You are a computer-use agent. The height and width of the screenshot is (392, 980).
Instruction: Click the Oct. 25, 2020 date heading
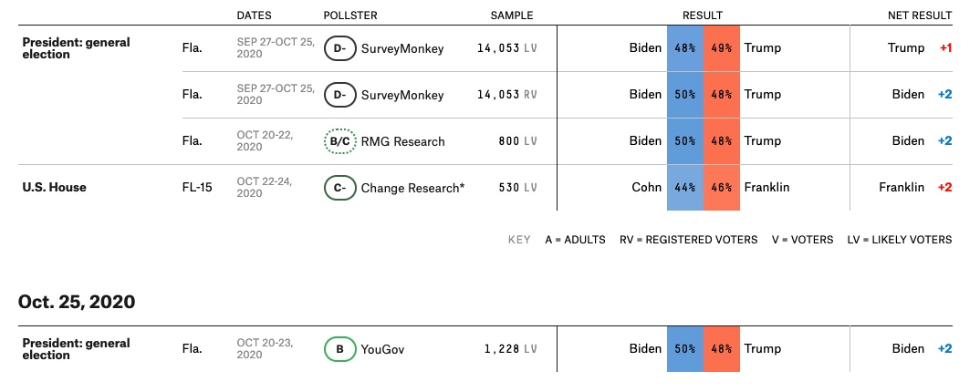(77, 302)
